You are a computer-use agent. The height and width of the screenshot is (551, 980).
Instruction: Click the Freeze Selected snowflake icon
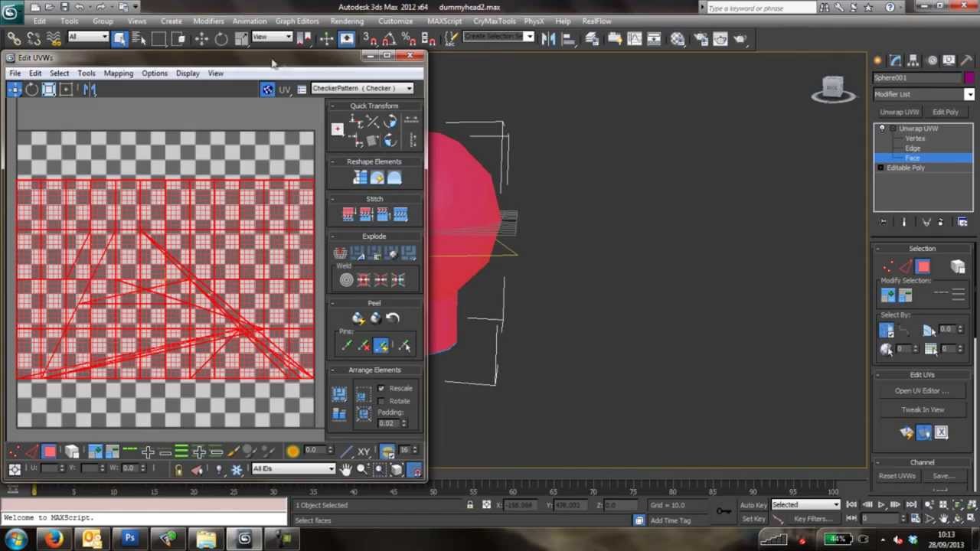pos(237,470)
